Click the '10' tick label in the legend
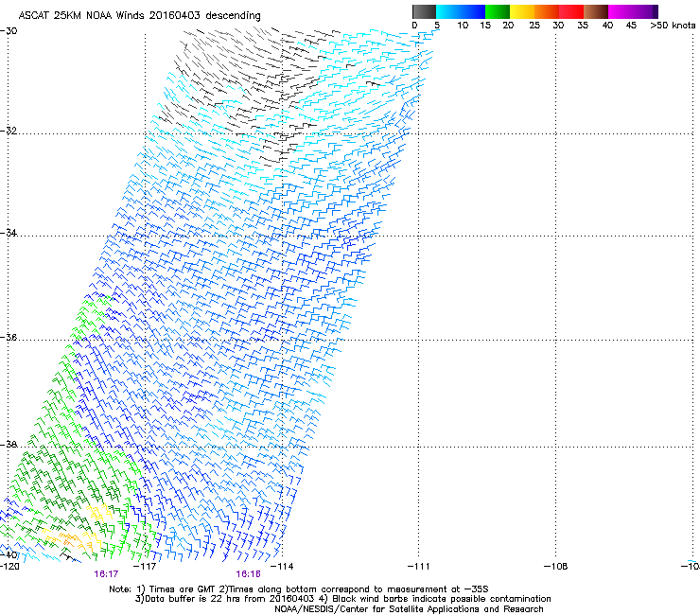This screenshot has height=615, width=700. click(x=463, y=26)
